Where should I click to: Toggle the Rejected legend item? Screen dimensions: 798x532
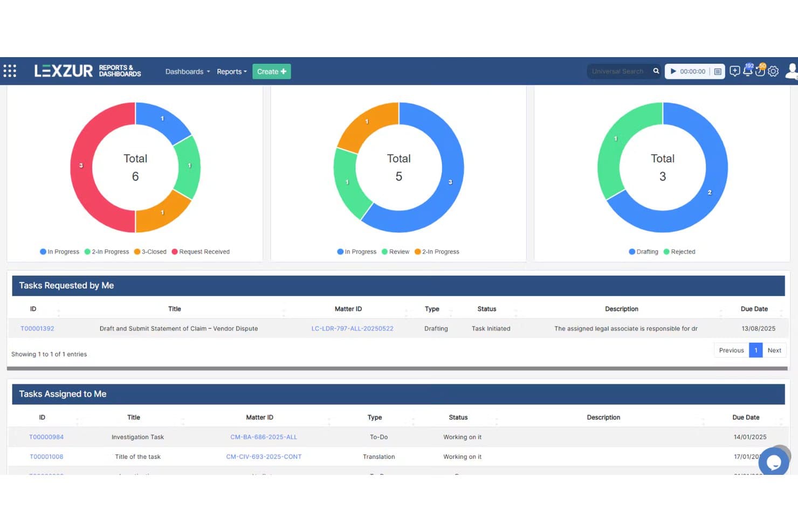pos(679,252)
